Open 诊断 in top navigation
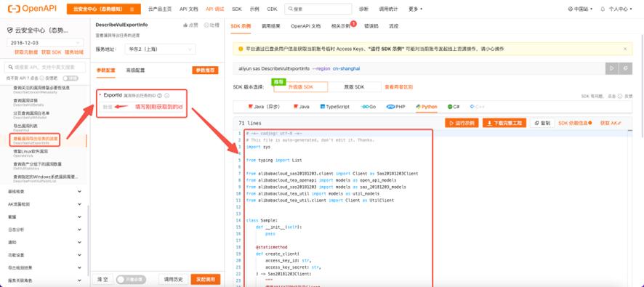Screen dimensions: 644x287 pyautogui.click(x=363, y=9)
